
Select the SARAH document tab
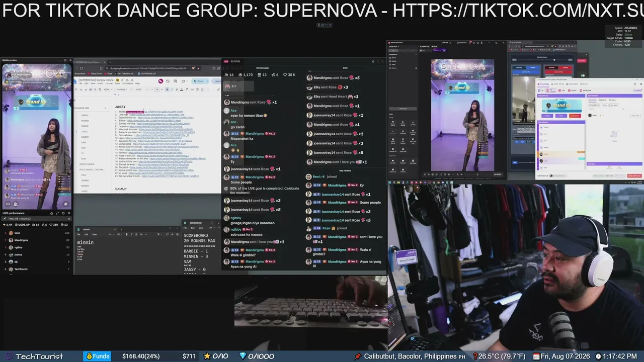coord(85,115)
